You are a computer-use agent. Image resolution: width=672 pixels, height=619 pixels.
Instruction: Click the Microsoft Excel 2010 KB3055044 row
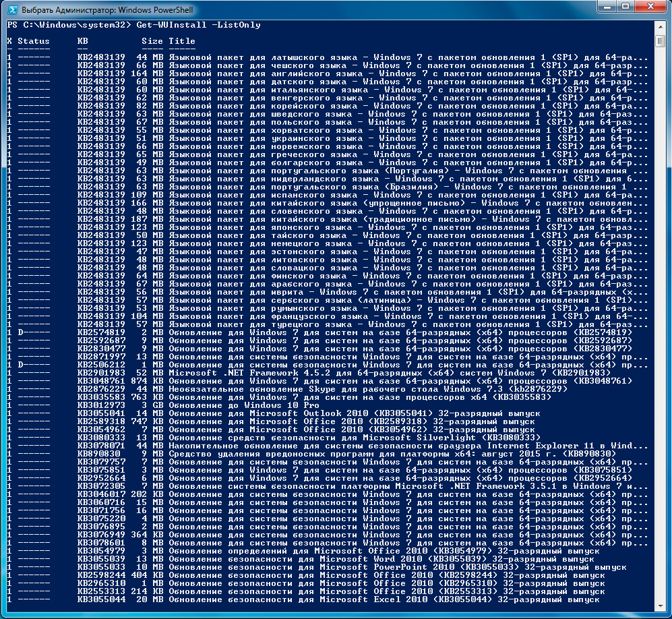click(x=303, y=599)
